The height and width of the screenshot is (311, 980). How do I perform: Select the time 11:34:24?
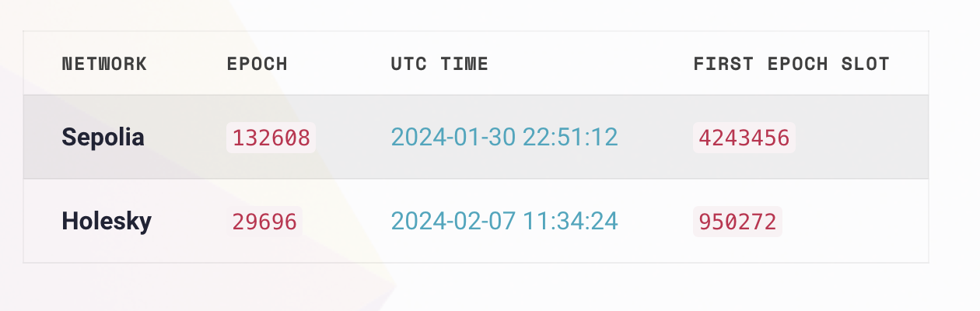[569, 222]
